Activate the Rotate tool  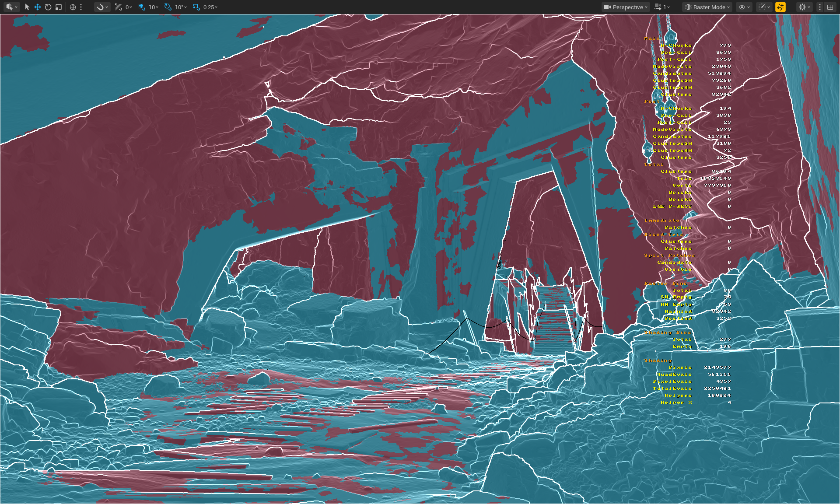pos(48,7)
